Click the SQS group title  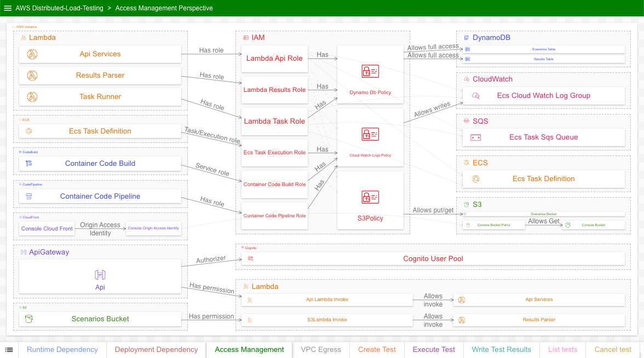(x=480, y=122)
